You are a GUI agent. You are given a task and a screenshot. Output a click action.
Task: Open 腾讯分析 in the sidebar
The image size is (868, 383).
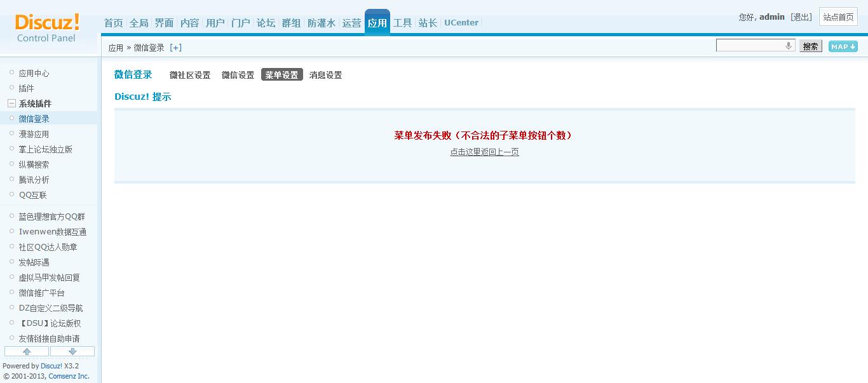[x=34, y=180]
